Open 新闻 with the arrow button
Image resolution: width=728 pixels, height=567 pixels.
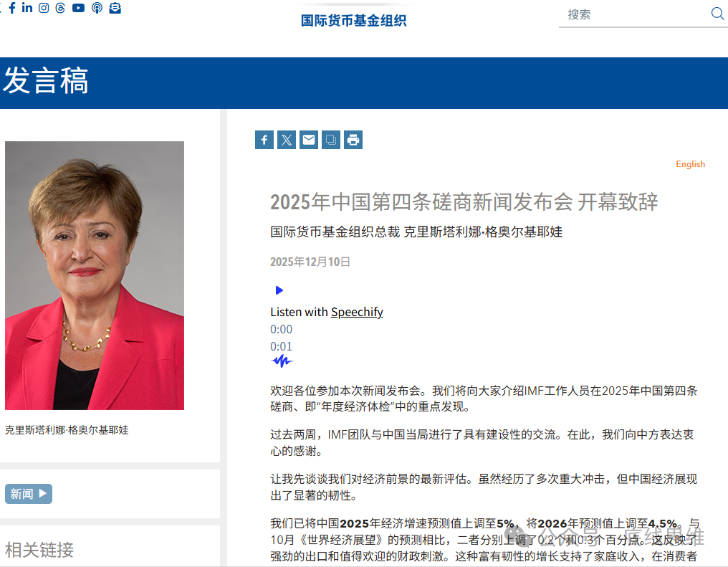click(28, 493)
